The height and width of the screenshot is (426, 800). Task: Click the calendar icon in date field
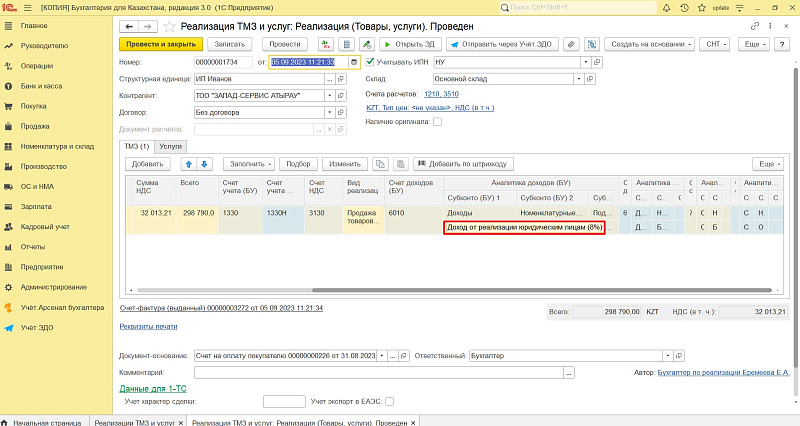pos(353,62)
